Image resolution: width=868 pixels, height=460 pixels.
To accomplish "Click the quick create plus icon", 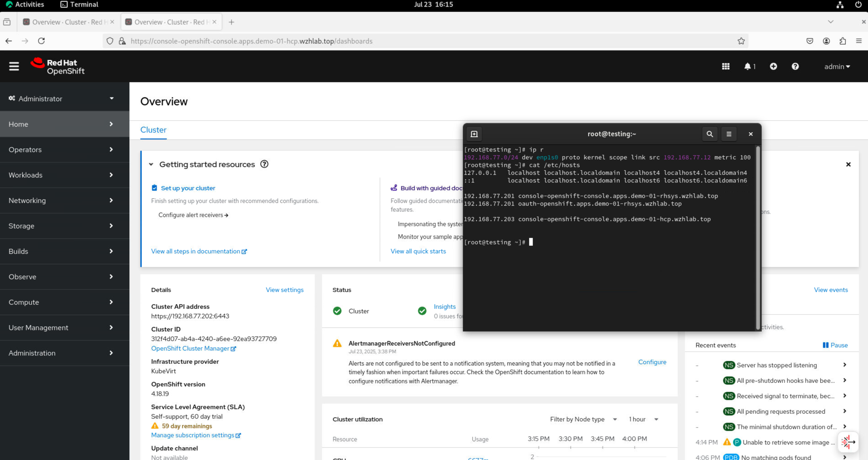I will pos(773,66).
